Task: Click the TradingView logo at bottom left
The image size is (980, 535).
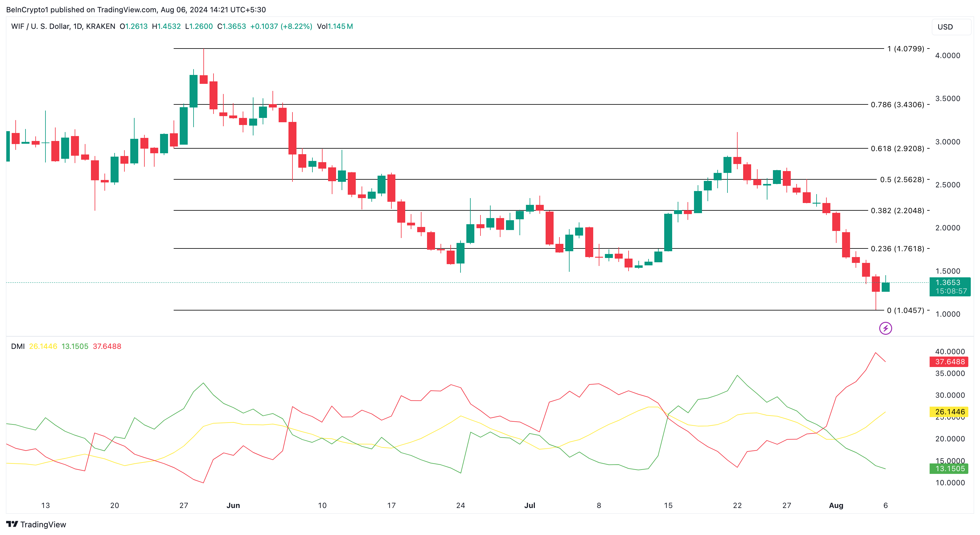Action: [36, 524]
